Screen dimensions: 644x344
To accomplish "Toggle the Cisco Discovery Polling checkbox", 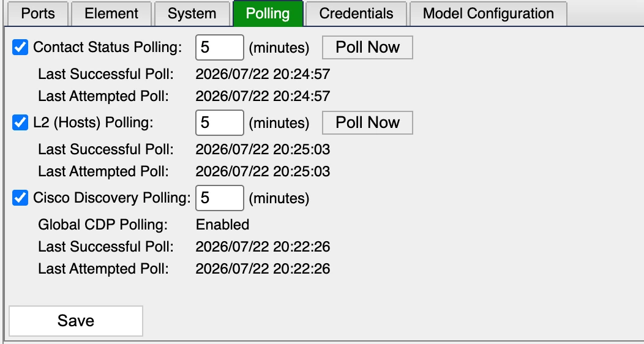I will 20,198.
